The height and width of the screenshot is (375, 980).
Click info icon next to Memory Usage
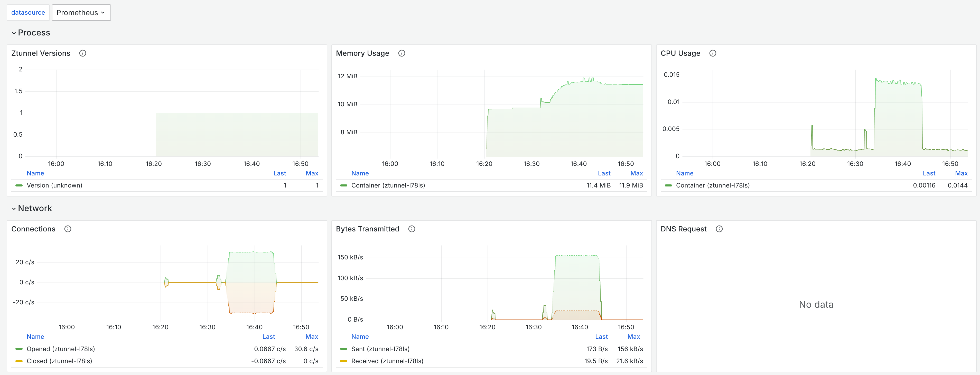[401, 53]
